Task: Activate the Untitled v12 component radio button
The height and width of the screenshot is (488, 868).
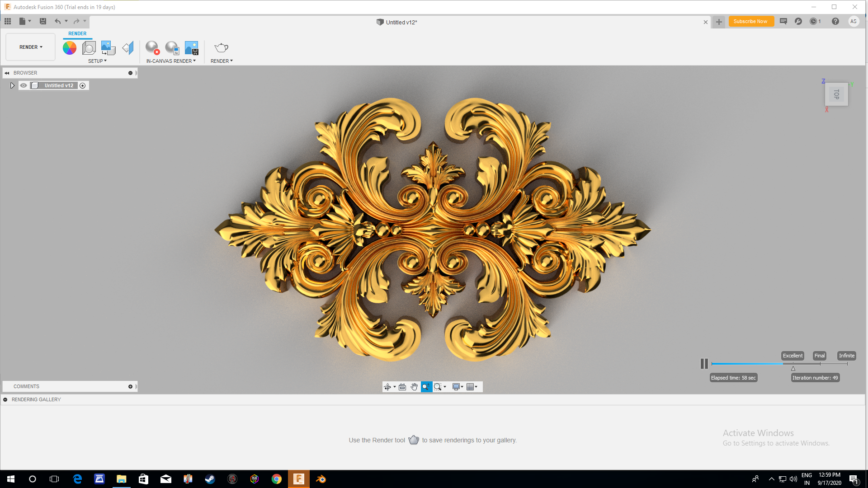Action: (83, 85)
